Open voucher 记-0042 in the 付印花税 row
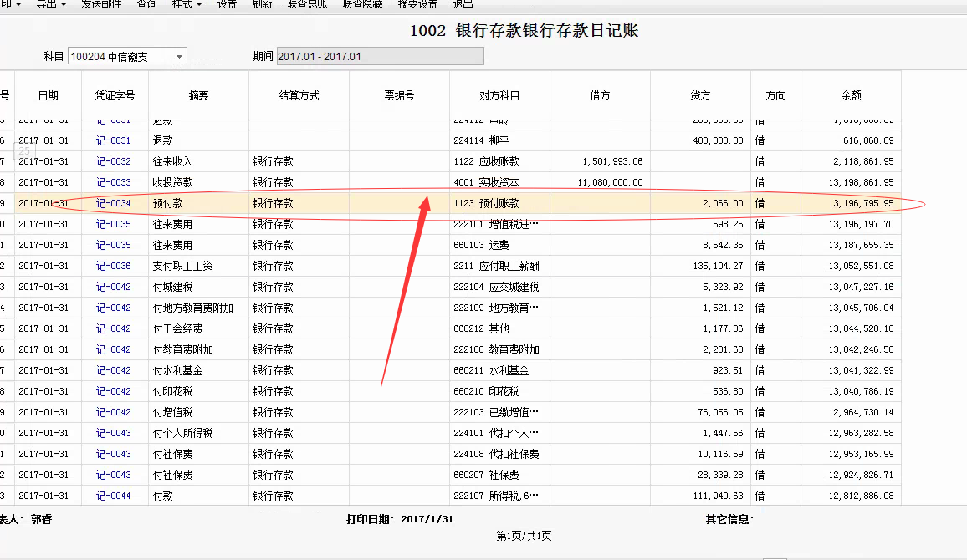 pos(114,392)
